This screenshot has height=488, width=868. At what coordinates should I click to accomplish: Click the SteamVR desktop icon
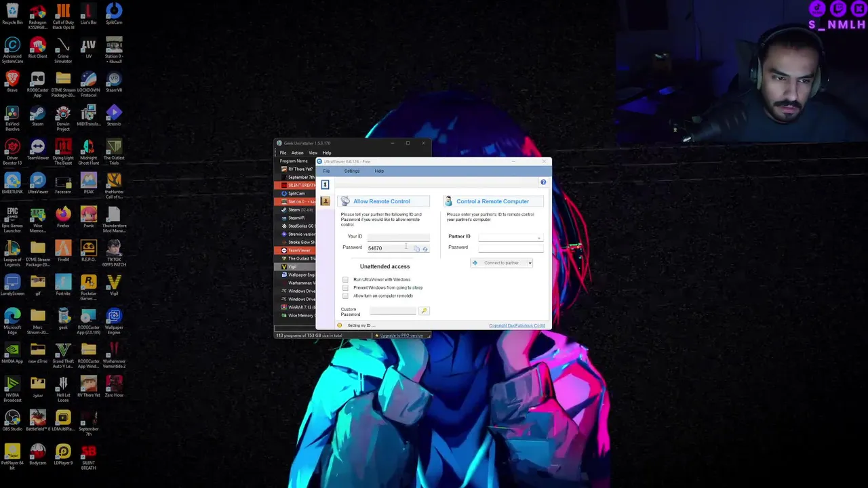[114, 81]
